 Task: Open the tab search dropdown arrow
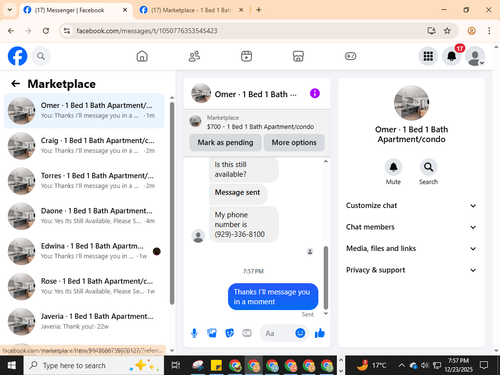10,10
